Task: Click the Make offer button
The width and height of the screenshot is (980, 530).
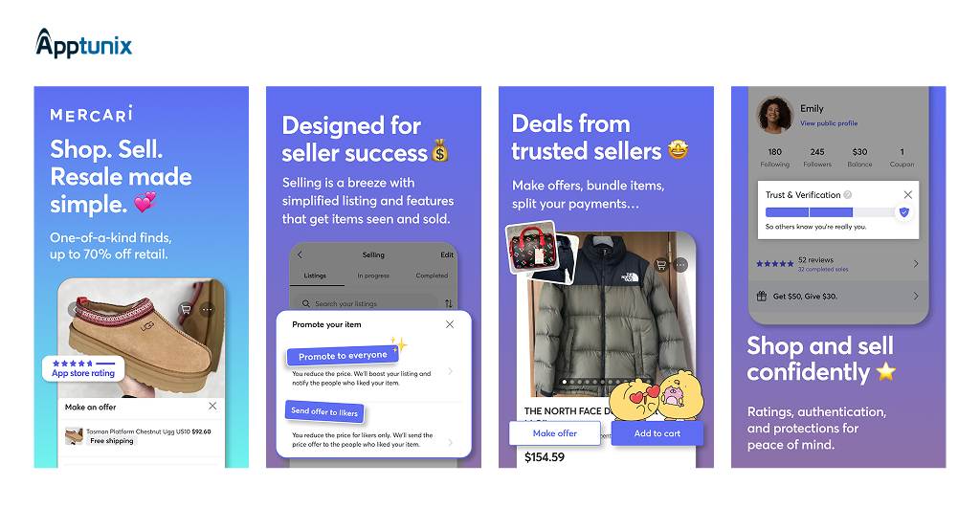Action: click(x=555, y=433)
